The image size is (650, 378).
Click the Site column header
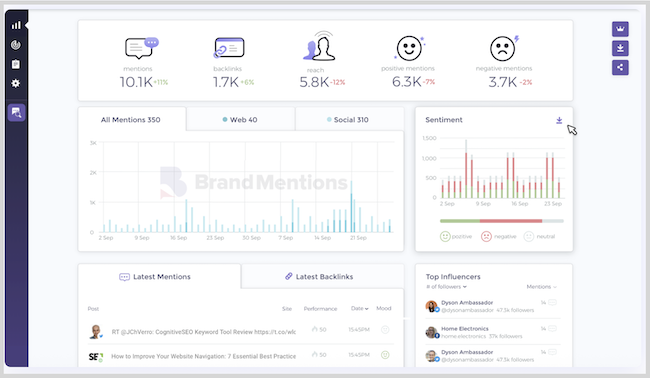(x=287, y=309)
